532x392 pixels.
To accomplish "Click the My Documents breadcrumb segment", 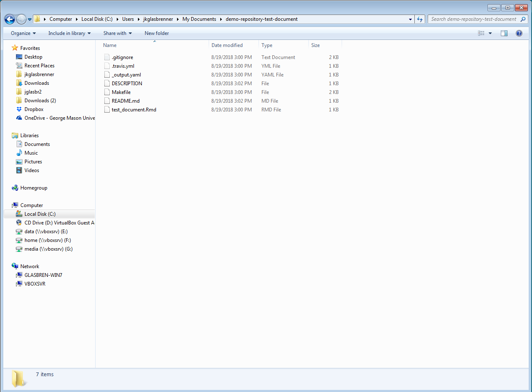I will 199,19.
